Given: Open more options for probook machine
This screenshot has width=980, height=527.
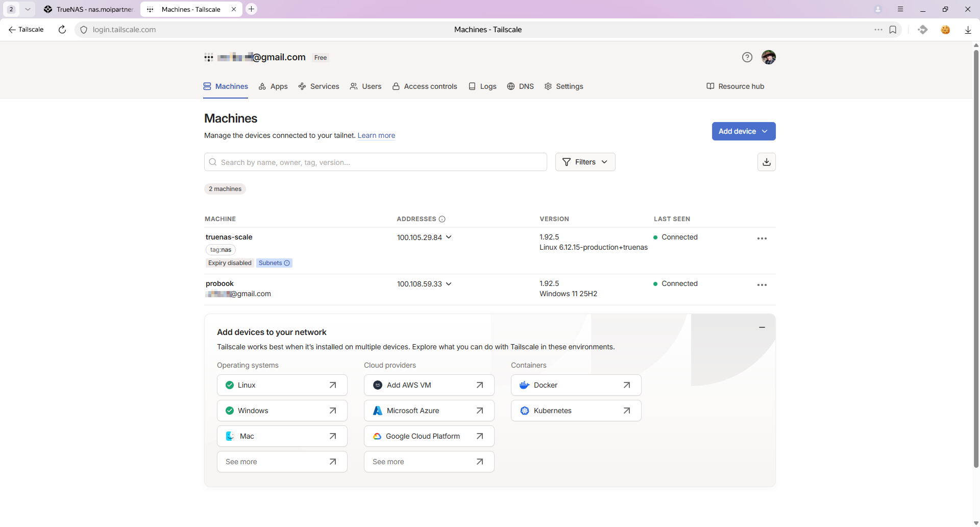Looking at the screenshot, I should coord(762,285).
